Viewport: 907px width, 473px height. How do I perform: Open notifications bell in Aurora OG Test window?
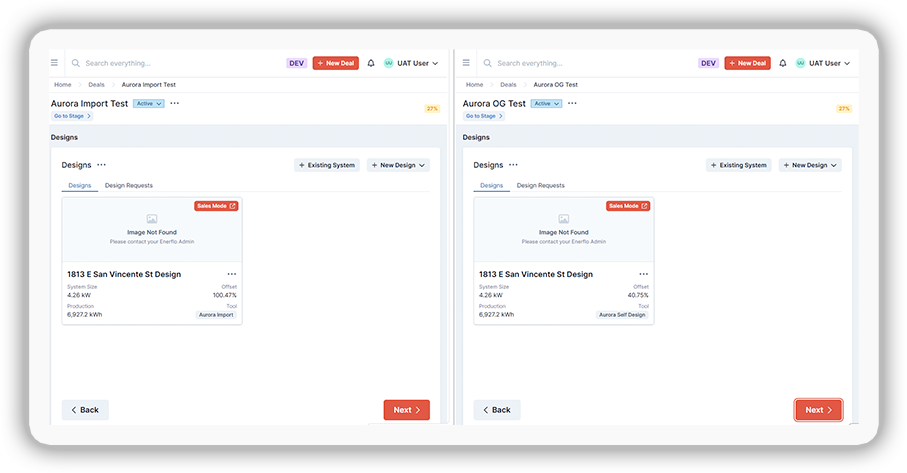point(783,63)
